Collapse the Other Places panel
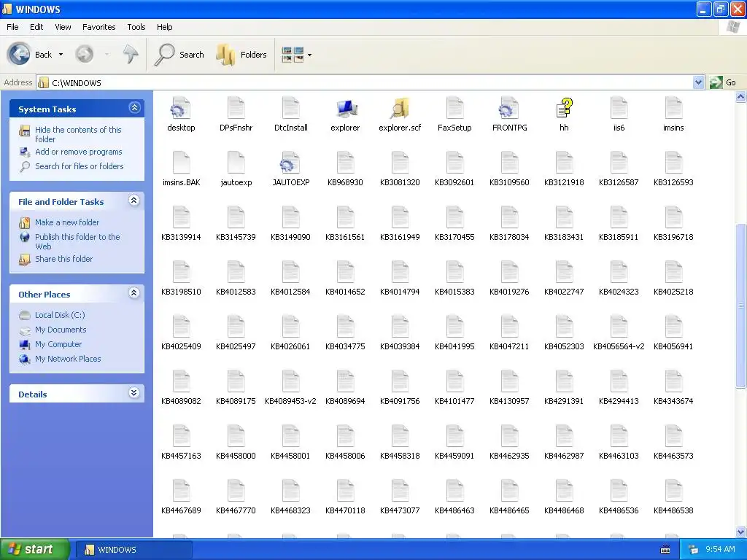 pyautogui.click(x=134, y=293)
